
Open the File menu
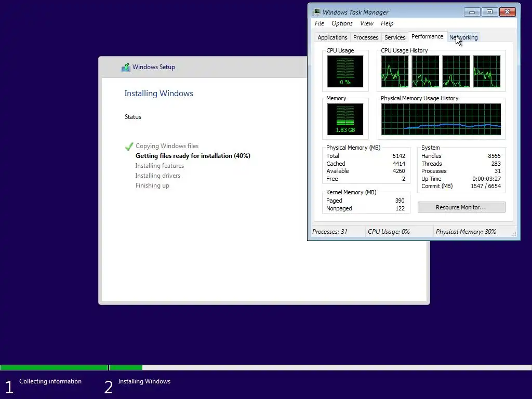[320, 23]
